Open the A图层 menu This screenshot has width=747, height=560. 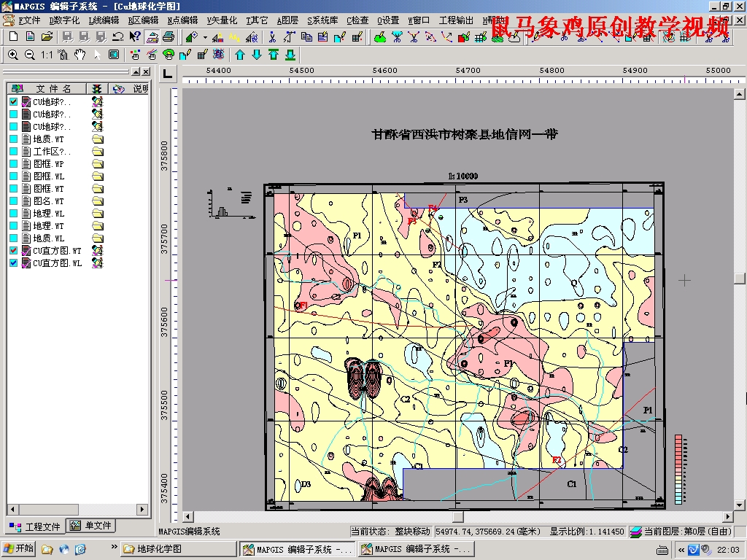point(287,20)
